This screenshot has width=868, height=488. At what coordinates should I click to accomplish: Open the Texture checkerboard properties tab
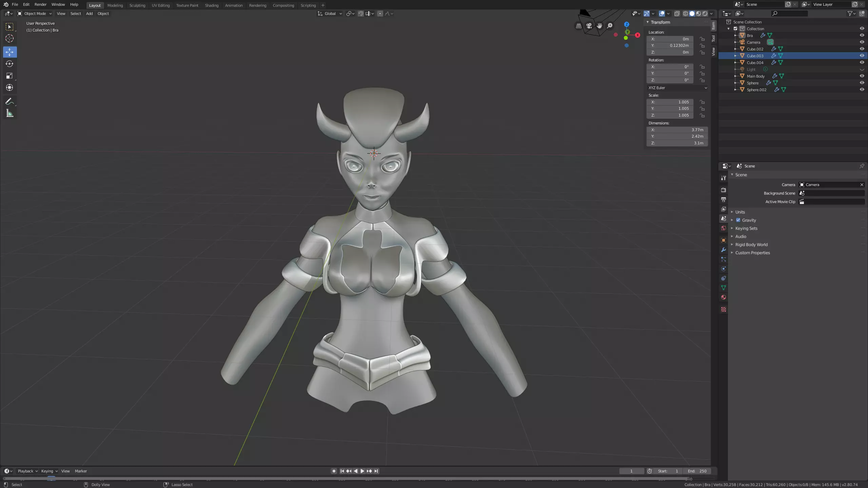point(723,309)
